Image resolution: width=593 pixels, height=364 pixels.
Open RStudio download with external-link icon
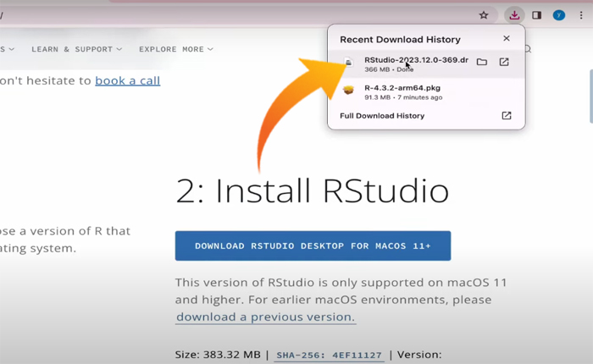pos(504,62)
